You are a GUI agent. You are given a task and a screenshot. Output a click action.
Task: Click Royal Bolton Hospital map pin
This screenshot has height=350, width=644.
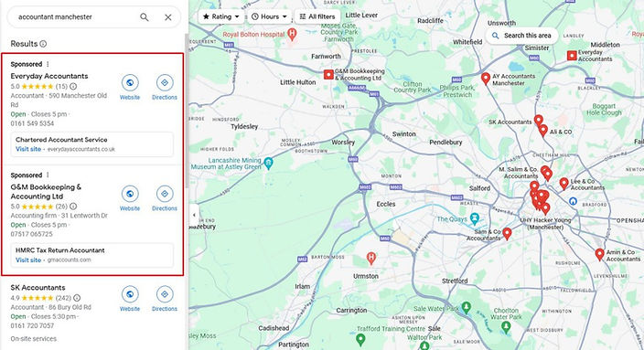pyautogui.click(x=292, y=34)
